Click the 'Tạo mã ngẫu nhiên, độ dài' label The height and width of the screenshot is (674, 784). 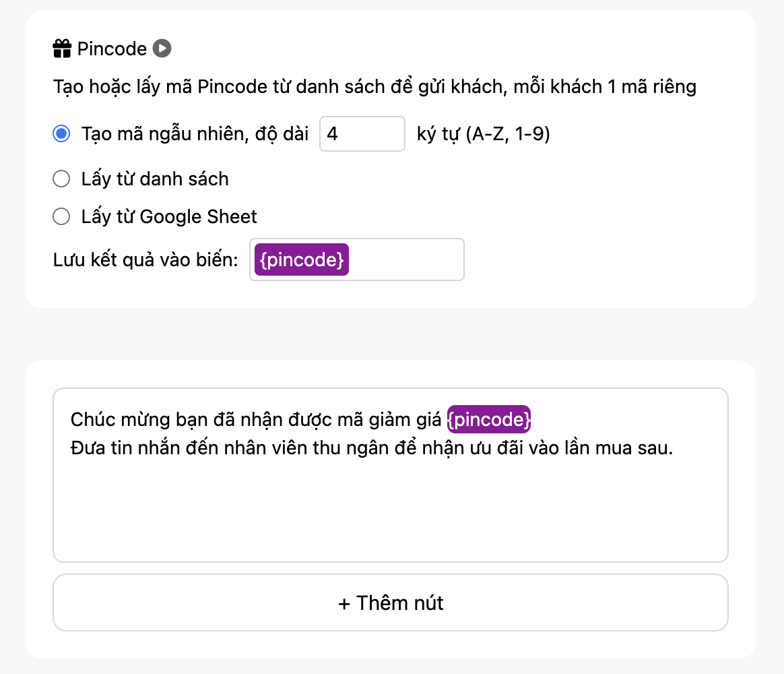click(195, 133)
